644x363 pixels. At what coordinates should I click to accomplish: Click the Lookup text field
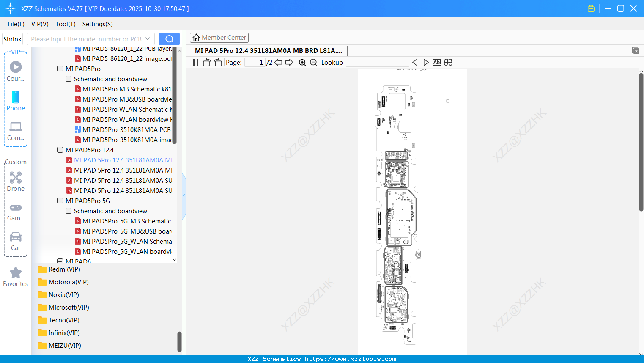pyautogui.click(x=377, y=63)
